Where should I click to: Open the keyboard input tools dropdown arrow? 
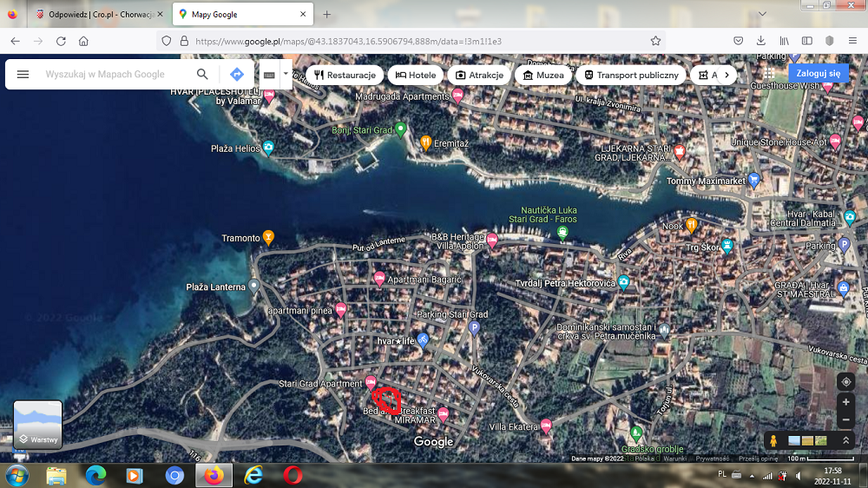[x=285, y=75]
